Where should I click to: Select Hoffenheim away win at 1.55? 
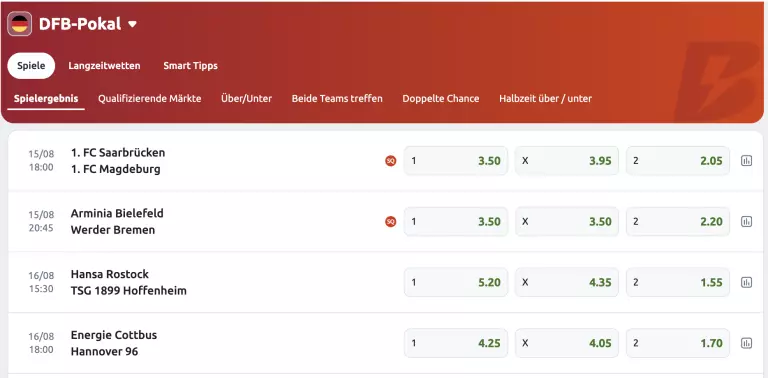(x=678, y=282)
